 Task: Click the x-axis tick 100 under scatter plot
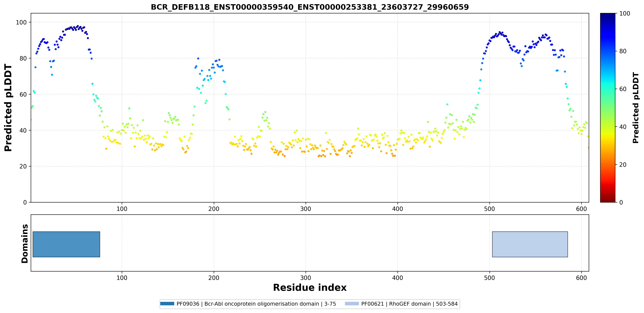tap(122, 209)
